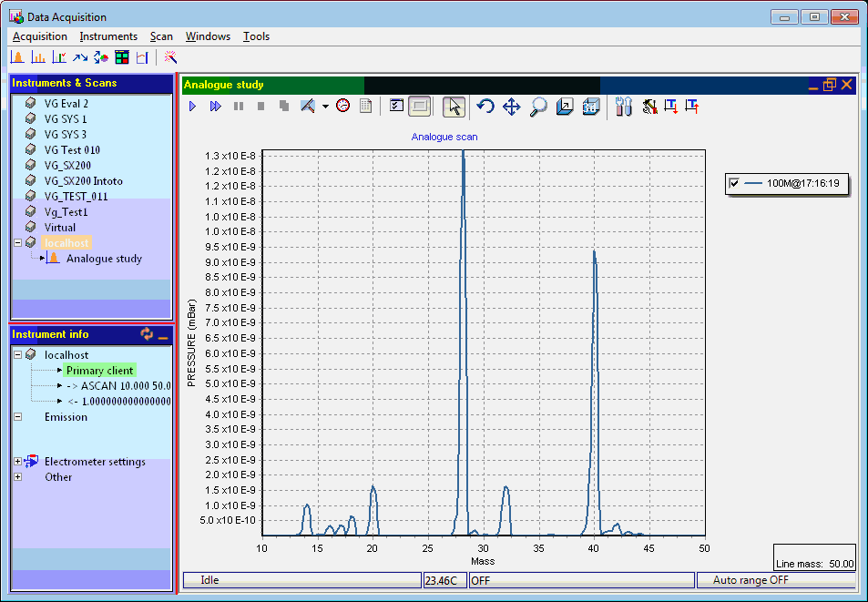
Task: Expand the Electrometer settings node
Action: (18, 462)
